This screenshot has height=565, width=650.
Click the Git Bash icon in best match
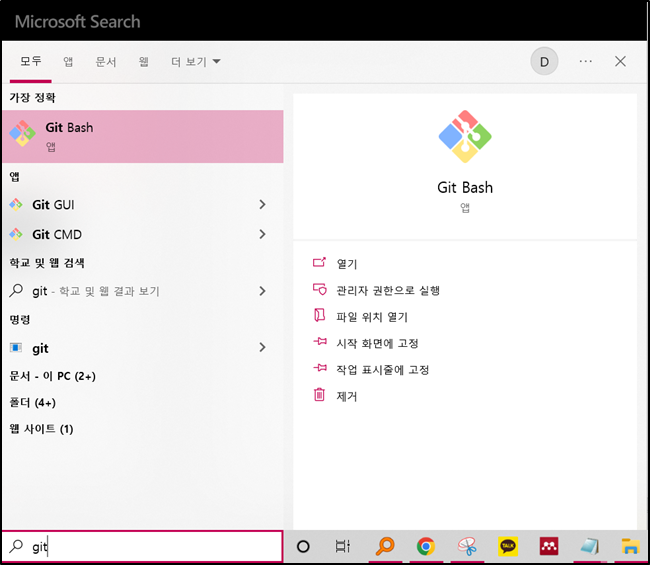point(22,133)
